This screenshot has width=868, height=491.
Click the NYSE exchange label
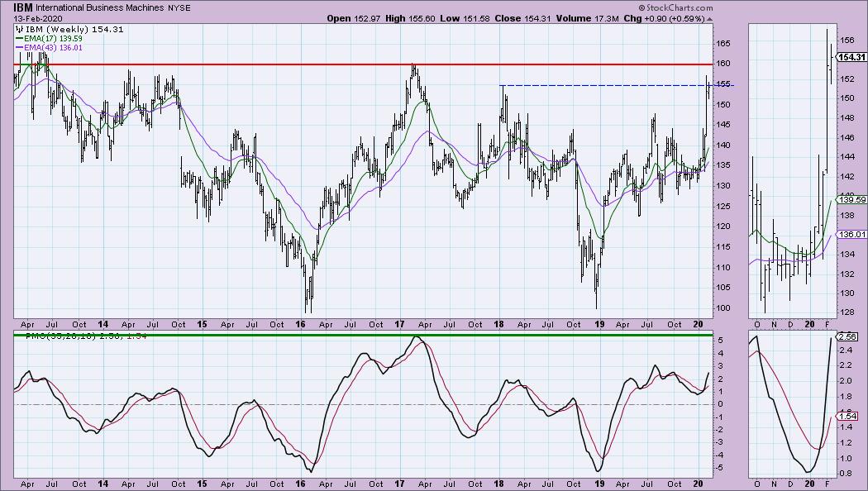[179, 7]
